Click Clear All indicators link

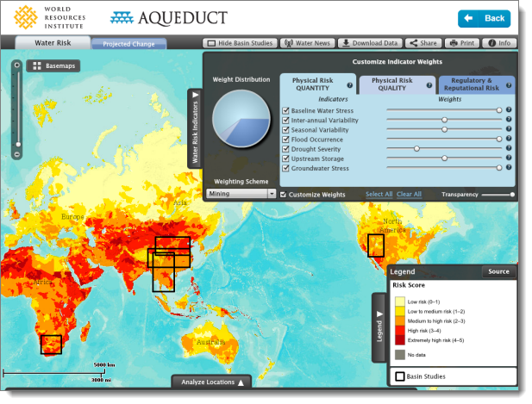pyautogui.click(x=409, y=194)
